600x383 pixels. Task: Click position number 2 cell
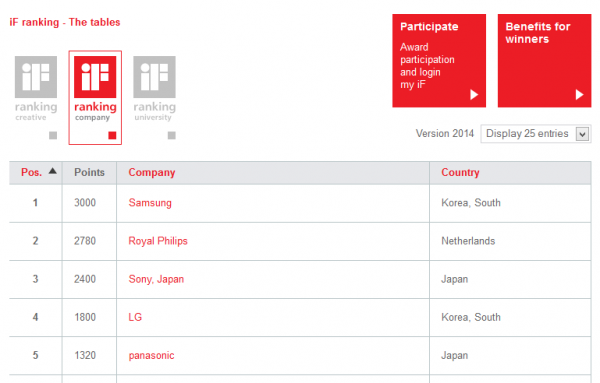[36, 241]
